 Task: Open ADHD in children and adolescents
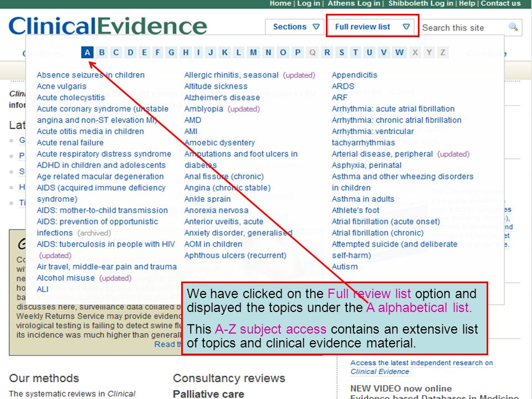click(101, 165)
